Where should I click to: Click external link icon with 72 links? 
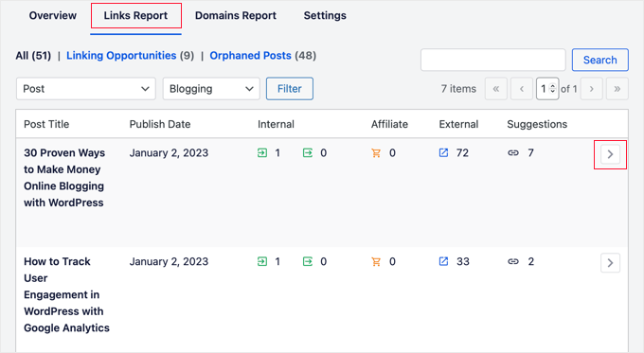point(443,152)
